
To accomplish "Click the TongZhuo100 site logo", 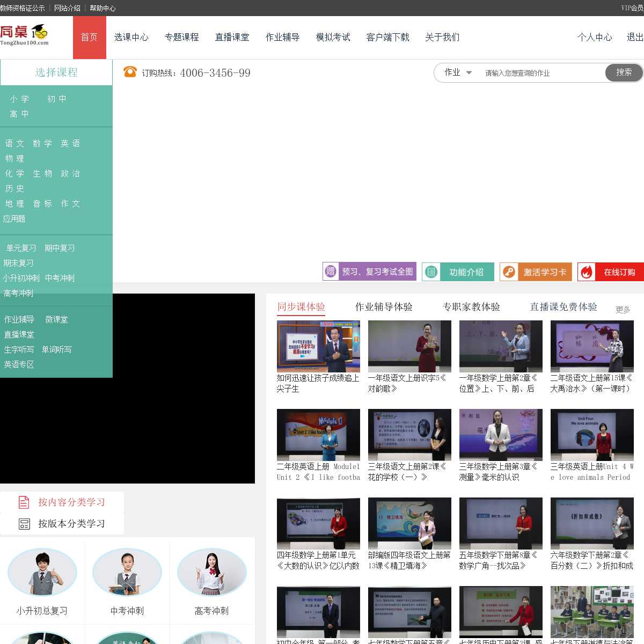I will click(x=25, y=35).
